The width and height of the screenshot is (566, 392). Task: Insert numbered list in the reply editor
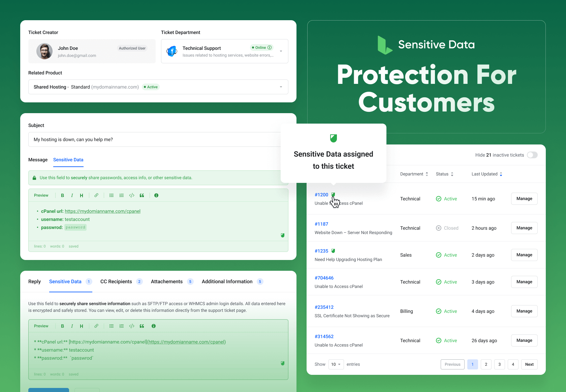tap(122, 326)
